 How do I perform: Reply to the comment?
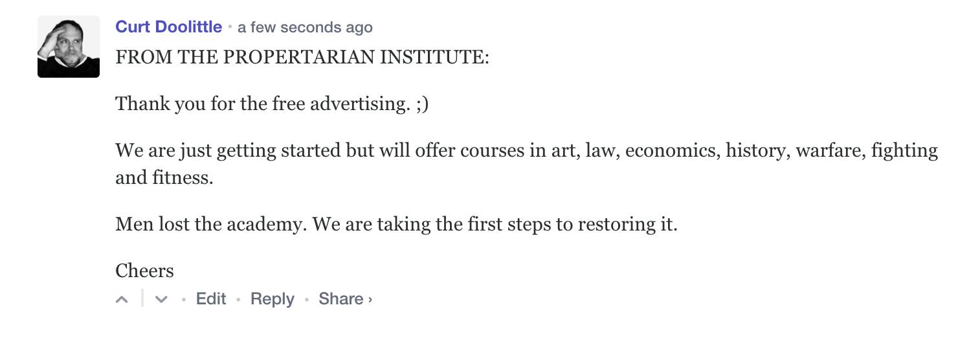(x=272, y=299)
